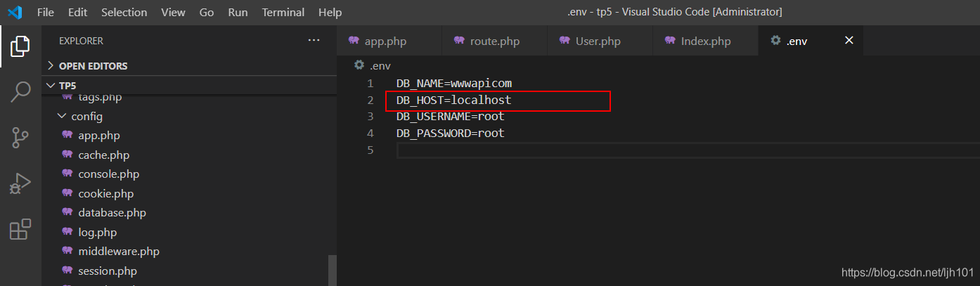Open the Run menu
The image size is (980, 286).
pyautogui.click(x=238, y=13)
